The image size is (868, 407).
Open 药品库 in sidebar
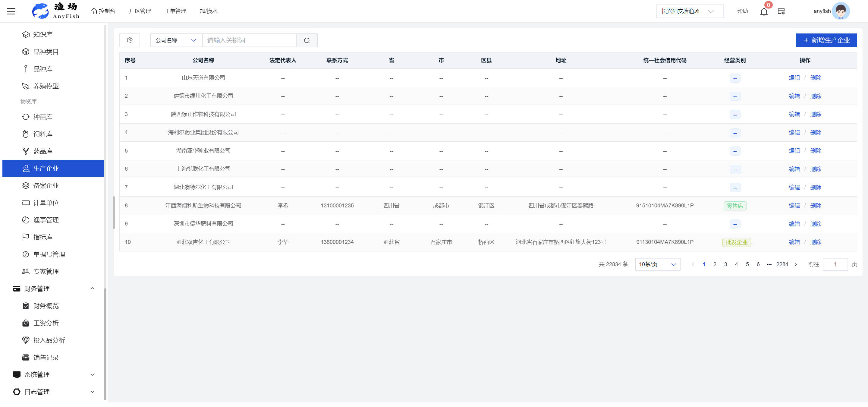(42, 151)
